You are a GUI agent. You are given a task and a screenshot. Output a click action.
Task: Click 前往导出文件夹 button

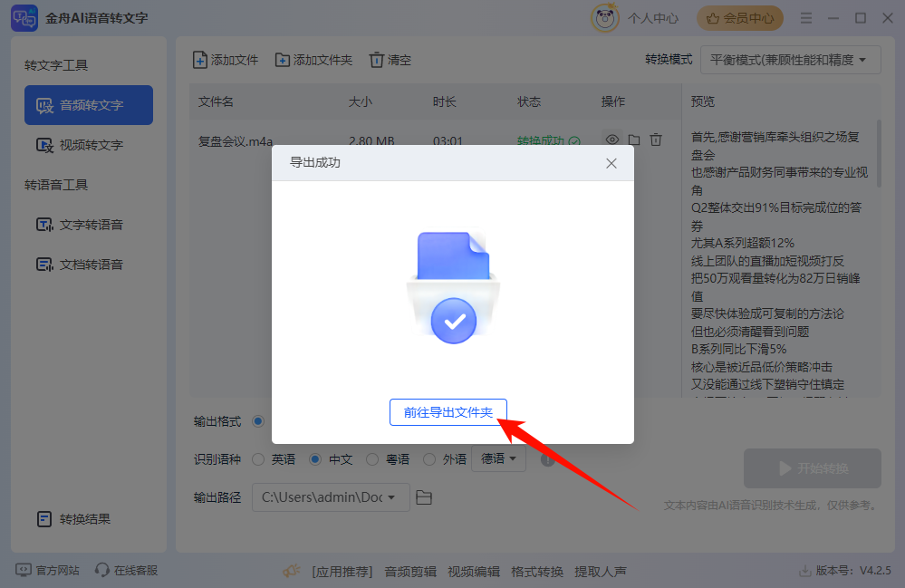point(448,412)
